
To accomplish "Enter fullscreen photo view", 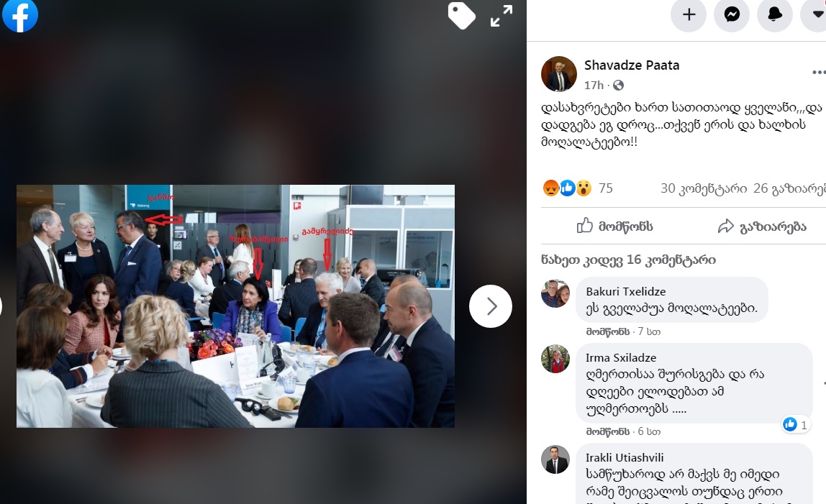I will coord(501,16).
